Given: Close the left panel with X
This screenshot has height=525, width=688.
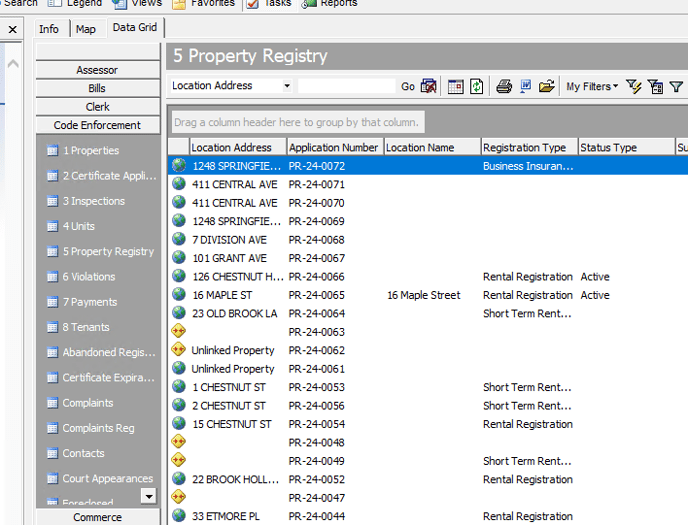Looking at the screenshot, I should coord(13,29).
